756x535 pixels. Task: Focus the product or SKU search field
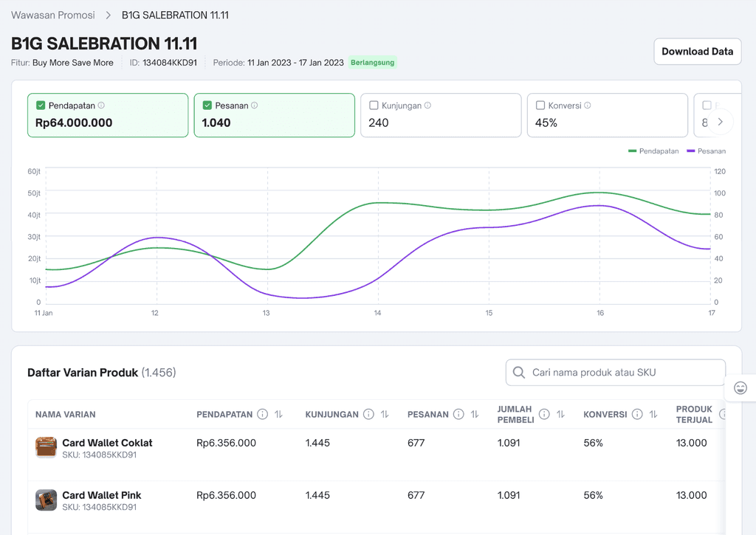click(x=615, y=373)
